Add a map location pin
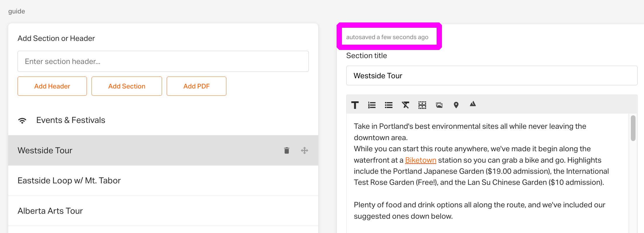The height and width of the screenshot is (233, 644). [456, 105]
